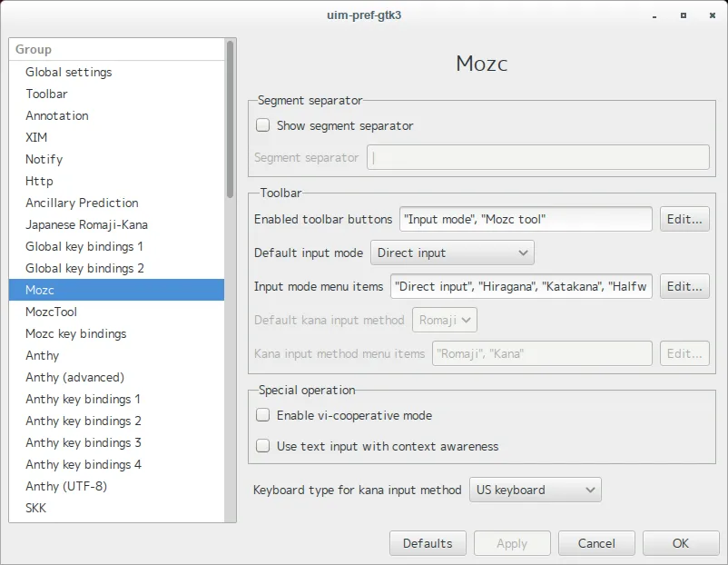Select MozcTool in the group list

[x=51, y=312]
